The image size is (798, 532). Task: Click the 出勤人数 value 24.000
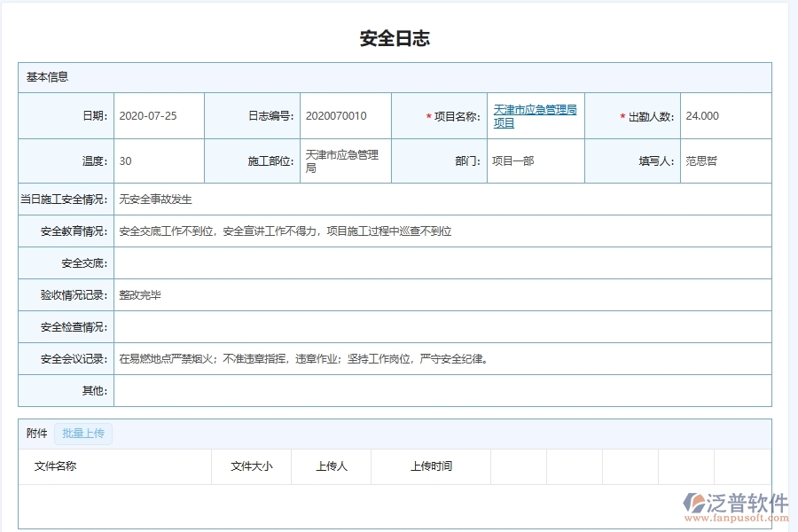point(725,116)
